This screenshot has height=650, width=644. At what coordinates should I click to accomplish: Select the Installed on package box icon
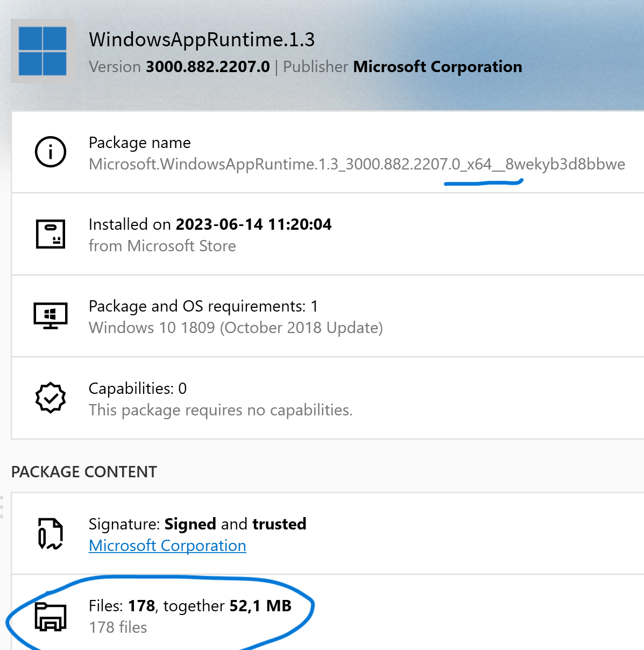click(x=50, y=234)
